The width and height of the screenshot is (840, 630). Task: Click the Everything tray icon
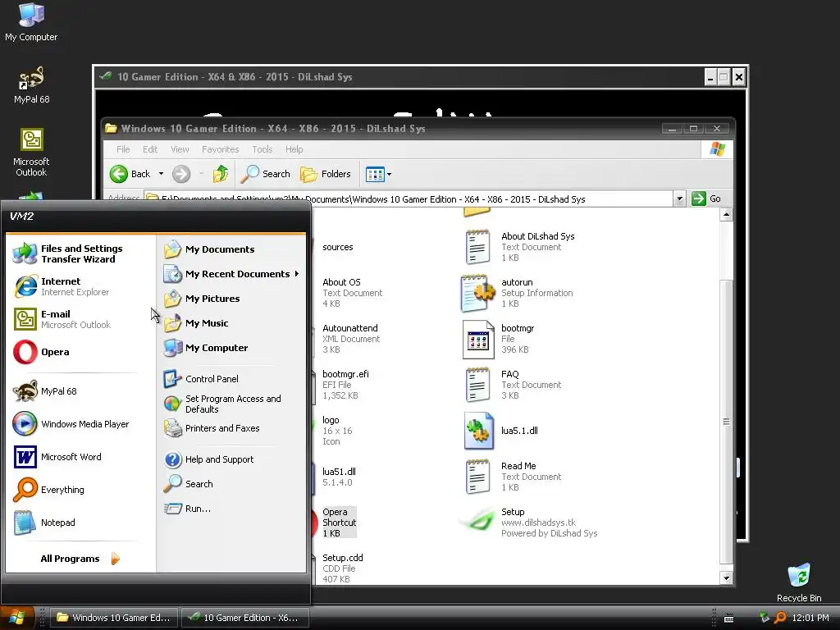pyautogui.click(x=781, y=618)
